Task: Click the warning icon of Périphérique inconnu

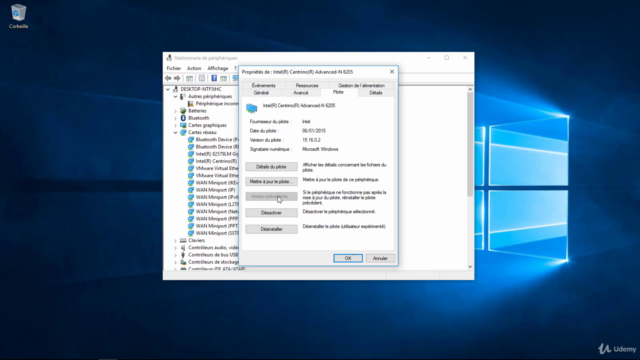Action: pos(191,104)
